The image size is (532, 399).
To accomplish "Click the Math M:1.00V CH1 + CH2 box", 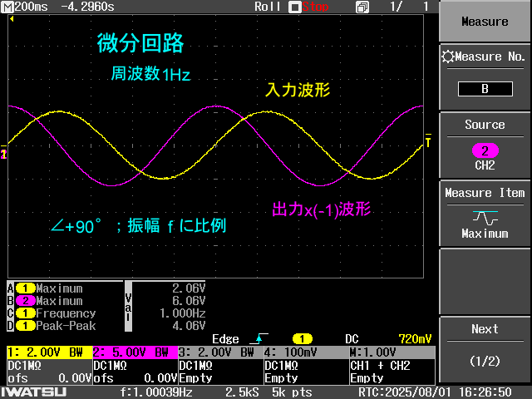I will [391, 366].
